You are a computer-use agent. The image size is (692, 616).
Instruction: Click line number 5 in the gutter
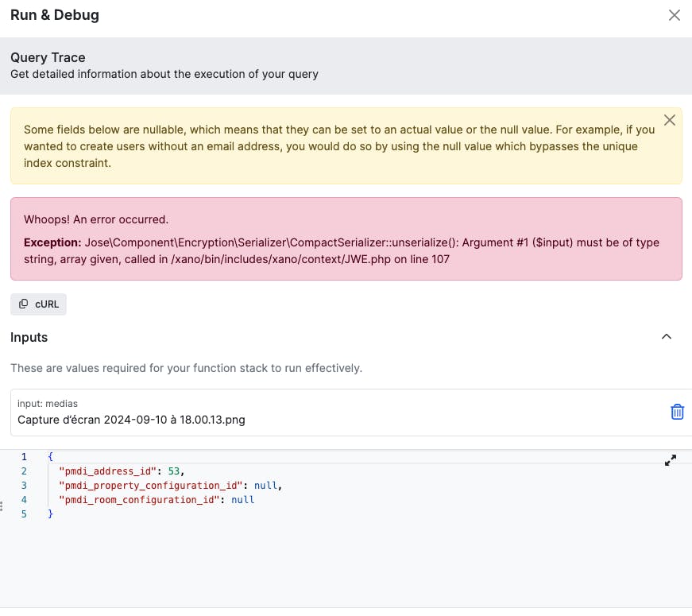24,514
